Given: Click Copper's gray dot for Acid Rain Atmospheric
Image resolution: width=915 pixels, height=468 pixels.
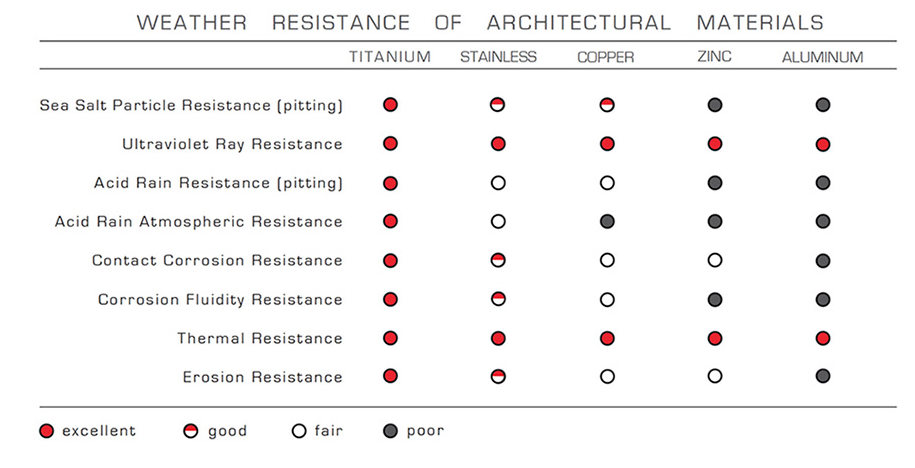Looking at the screenshot, I should point(606,222).
